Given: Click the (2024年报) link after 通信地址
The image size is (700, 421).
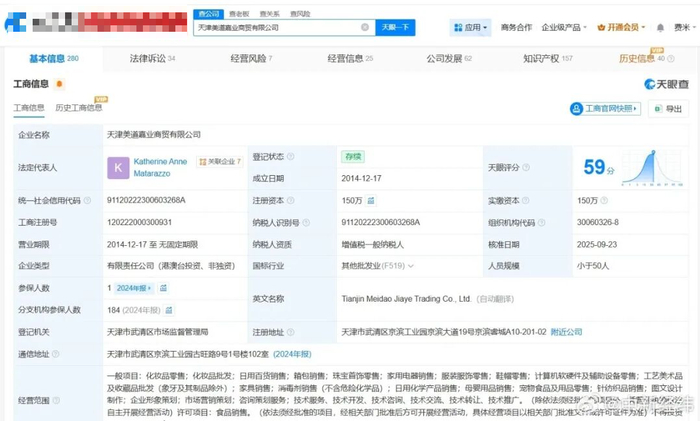Looking at the screenshot, I should (292, 354).
